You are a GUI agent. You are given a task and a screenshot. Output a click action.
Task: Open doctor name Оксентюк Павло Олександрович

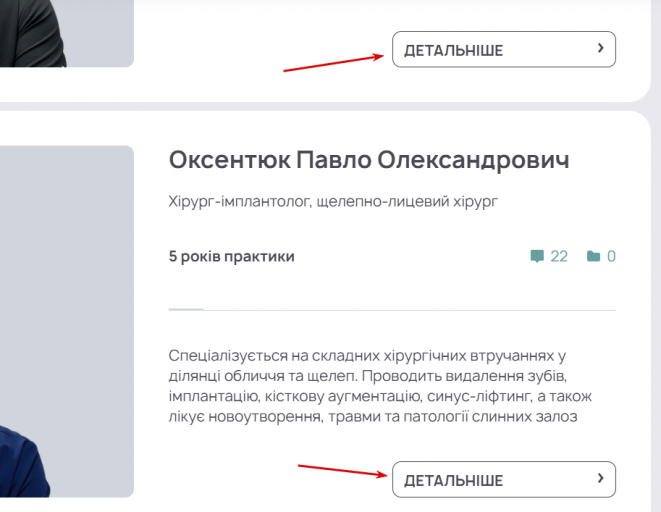[x=369, y=160]
